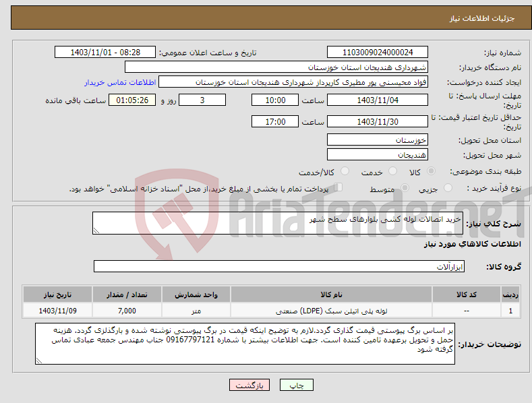Click the page header جزئیات اطلاعات نیاز
This screenshot has height=403, width=532.
point(482,18)
